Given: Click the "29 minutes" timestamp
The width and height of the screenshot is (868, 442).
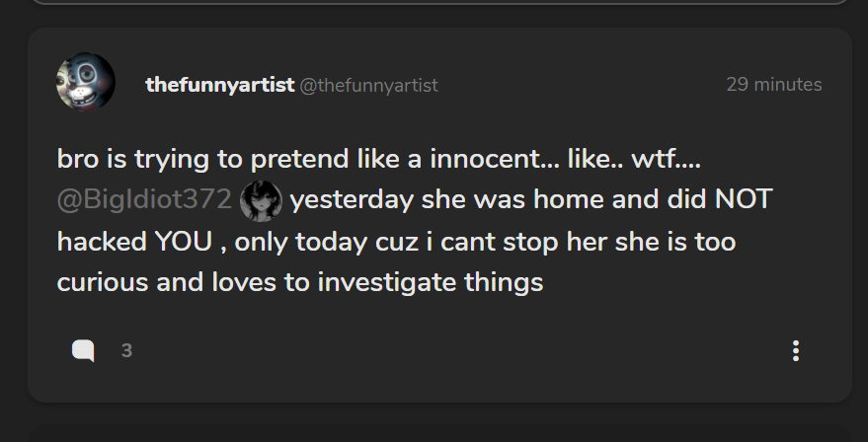Looking at the screenshot, I should 773,85.
